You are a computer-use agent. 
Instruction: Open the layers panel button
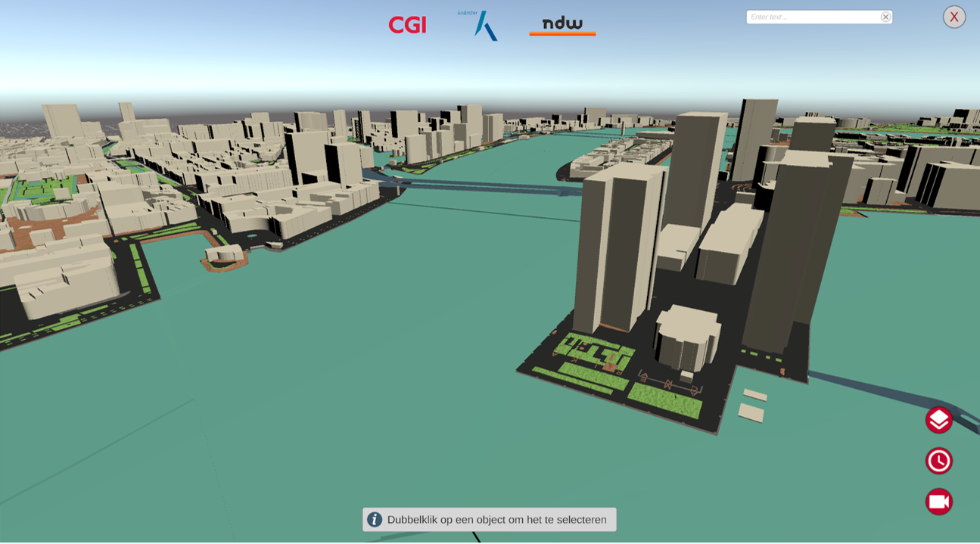click(938, 420)
